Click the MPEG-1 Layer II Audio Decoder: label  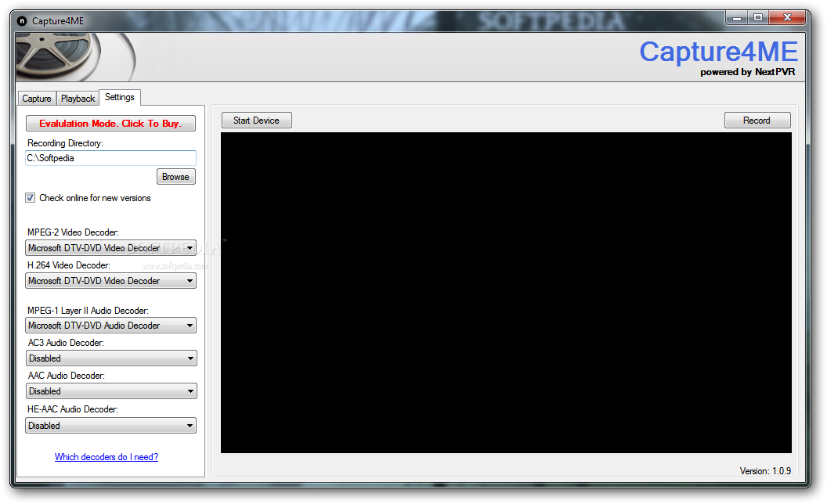point(88,311)
